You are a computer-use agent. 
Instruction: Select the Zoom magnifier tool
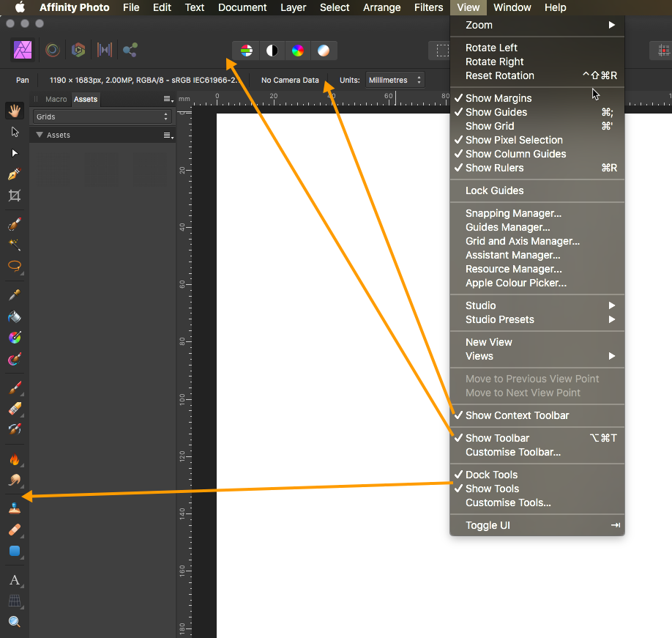click(x=14, y=622)
